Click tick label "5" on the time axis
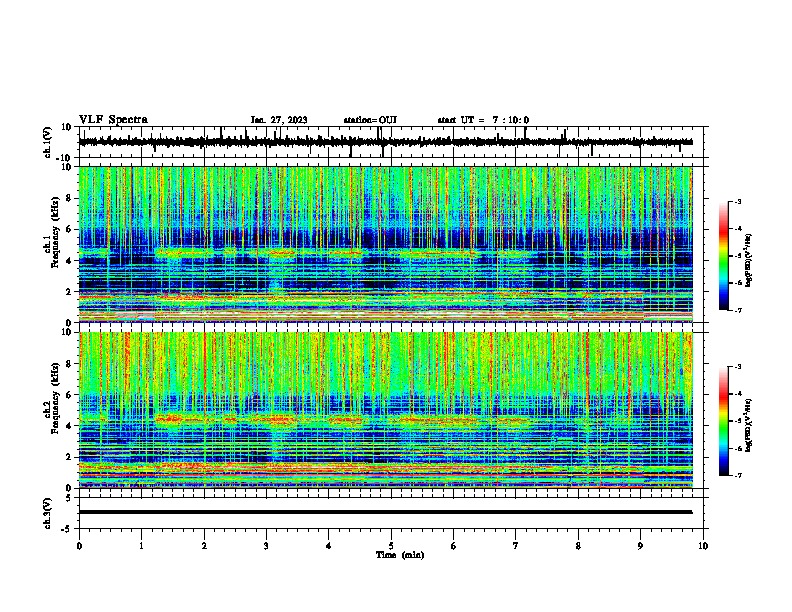This screenshot has width=792, height=612. [391, 546]
